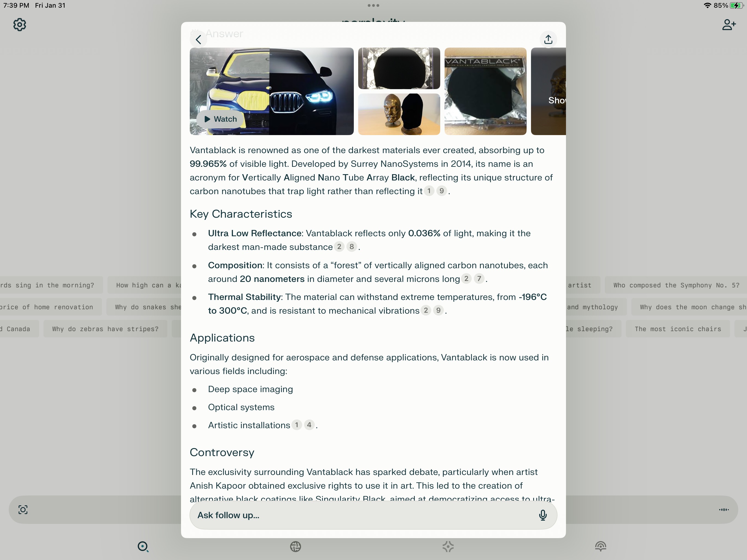Tap microphone in Ask follow up field
The height and width of the screenshot is (560, 747).
click(543, 515)
